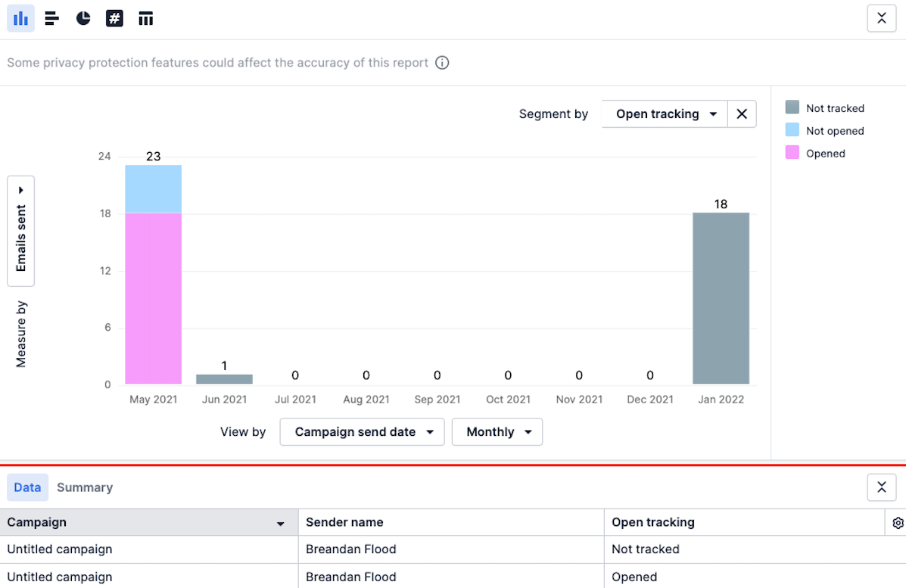Select the pie chart view icon
Screen dimensions: 906x588
click(83, 18)
